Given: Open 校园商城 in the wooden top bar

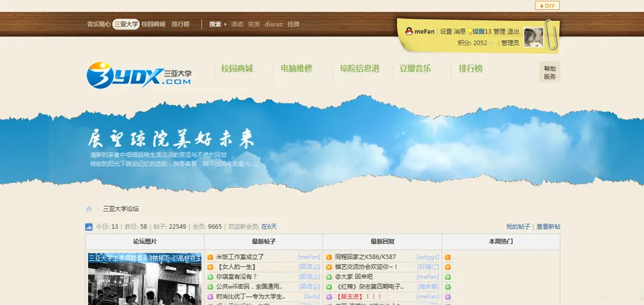Looking at the screenshot, I should [154, 24].
